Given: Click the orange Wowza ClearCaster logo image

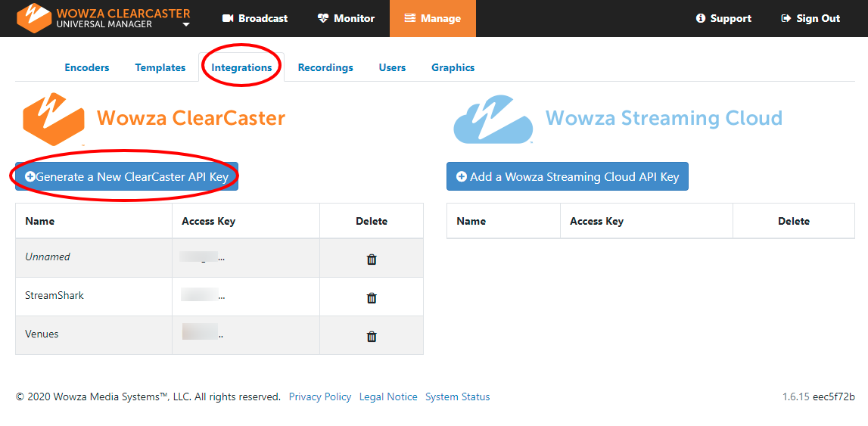Looking at the screenshot, I should (54, 120).
